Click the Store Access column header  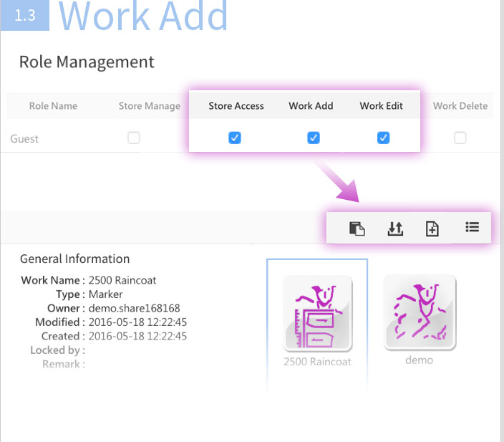click(x=236, y=106)
